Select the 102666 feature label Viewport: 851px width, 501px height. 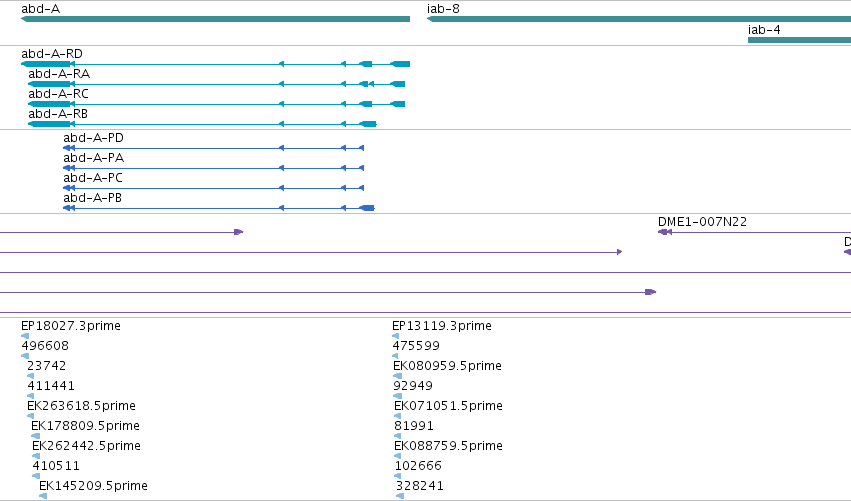point(418,466)
